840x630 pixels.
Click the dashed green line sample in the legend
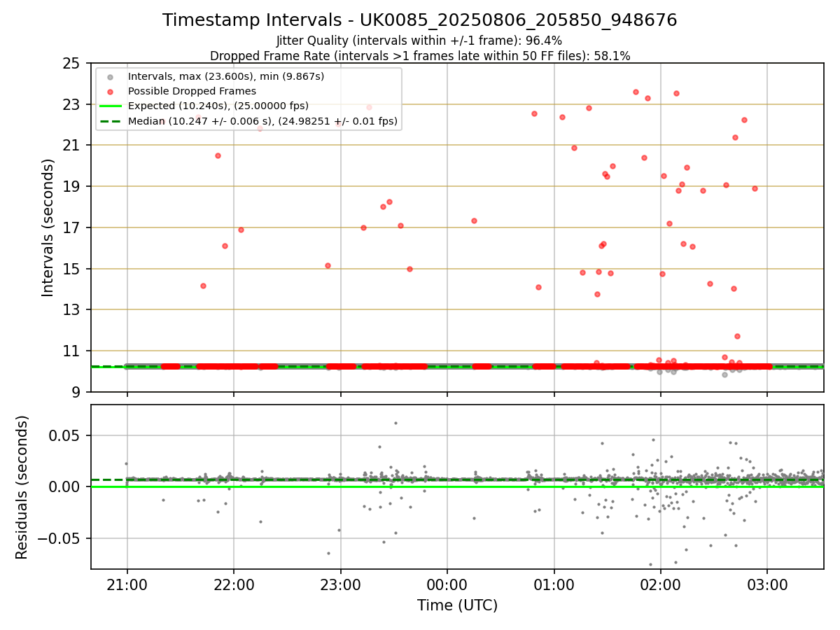[x=110, y=121]
